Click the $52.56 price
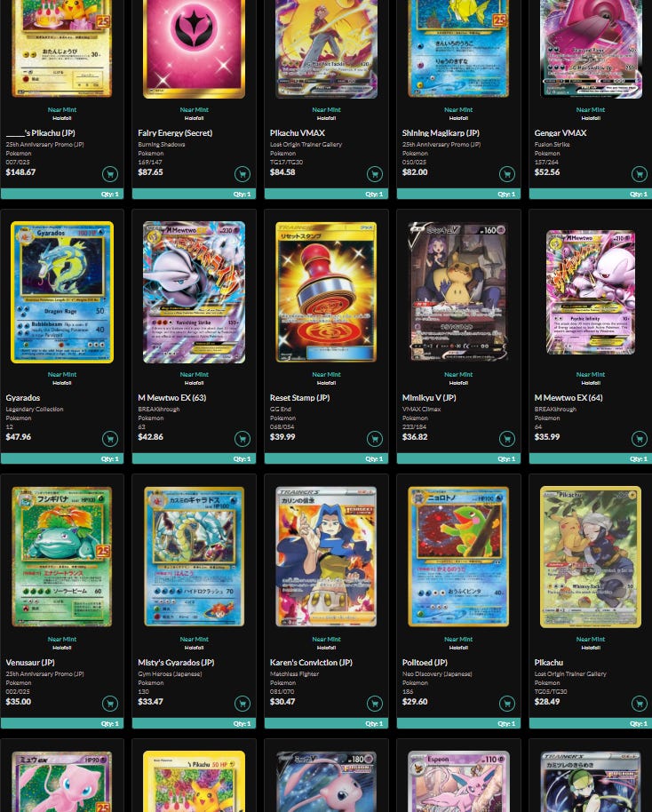This screenshot has width=652, height=812. click(547, 172)
